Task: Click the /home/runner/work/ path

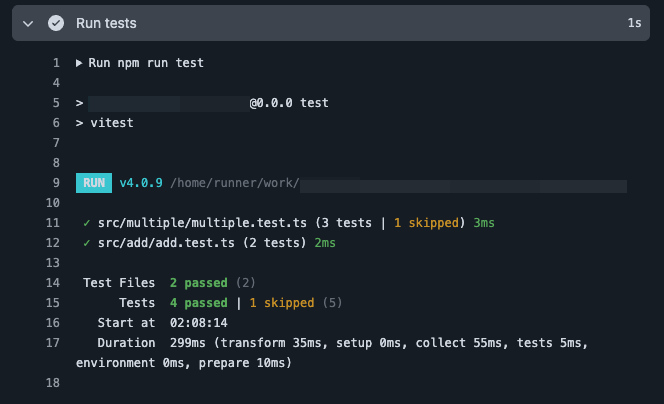Action: [235, 183]
